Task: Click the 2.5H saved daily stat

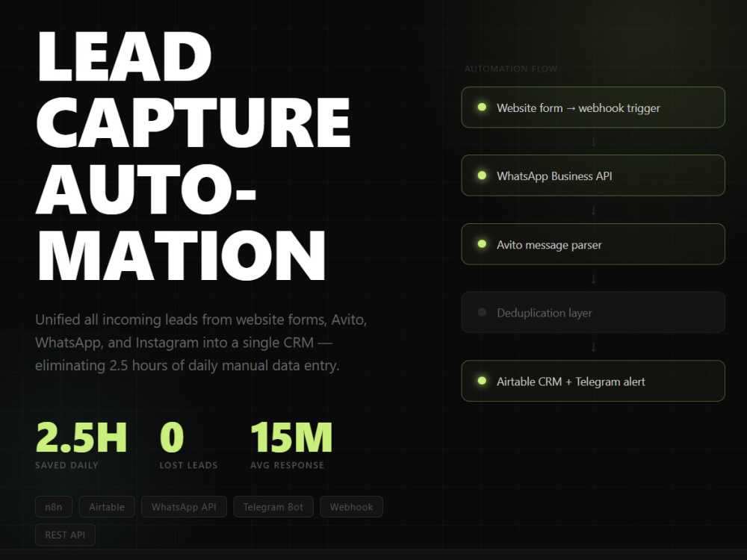Action: [81, 446]
